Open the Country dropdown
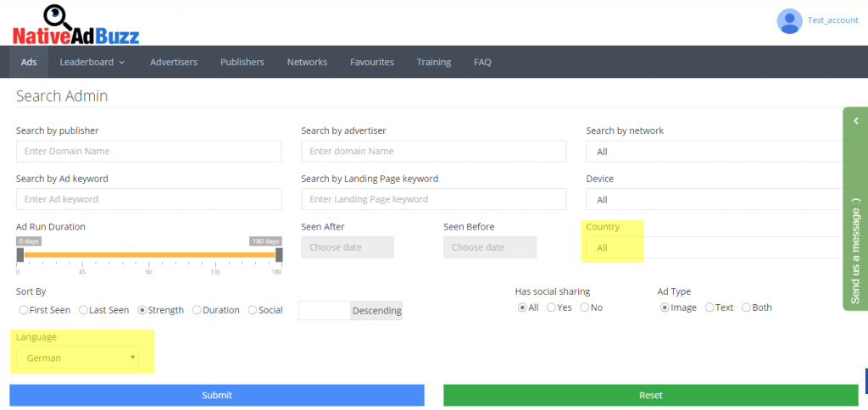 point(714,248)
